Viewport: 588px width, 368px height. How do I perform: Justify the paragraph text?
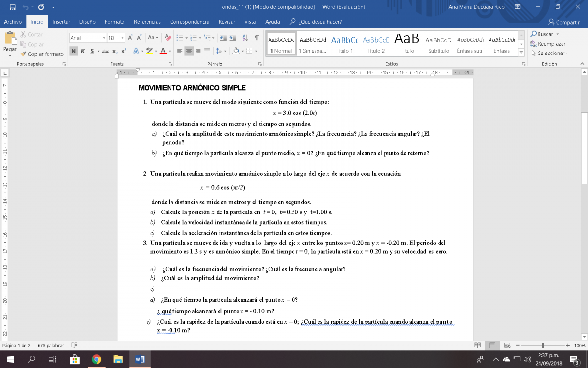pos(207,51)
